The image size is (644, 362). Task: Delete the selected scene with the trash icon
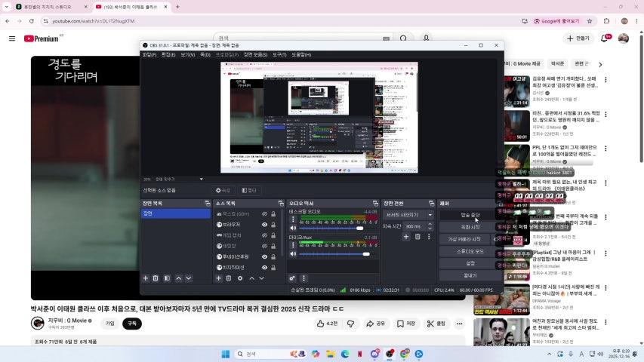coord(156,278)
